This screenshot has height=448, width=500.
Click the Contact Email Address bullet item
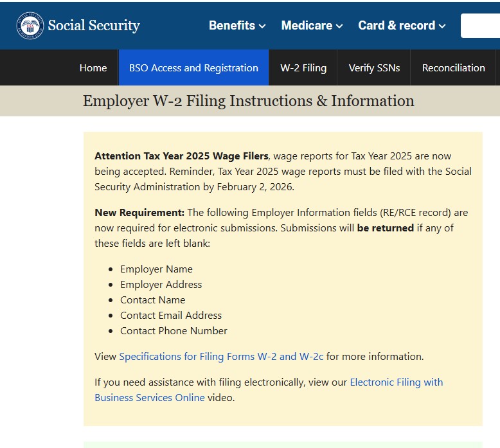click(x=171, y=315)
